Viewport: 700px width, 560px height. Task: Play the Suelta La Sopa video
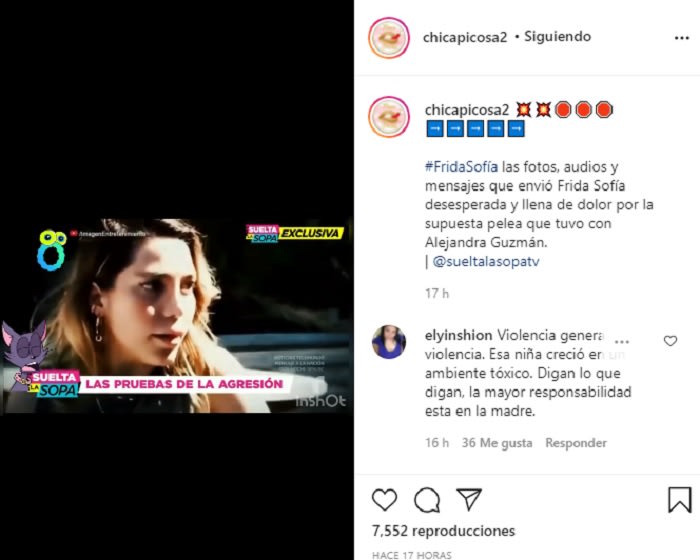tap(176, 316)
